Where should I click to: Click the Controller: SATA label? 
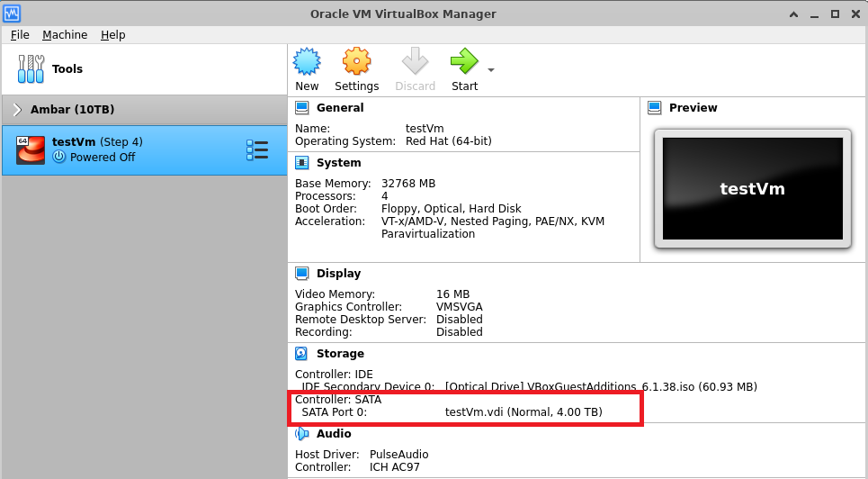338,400
